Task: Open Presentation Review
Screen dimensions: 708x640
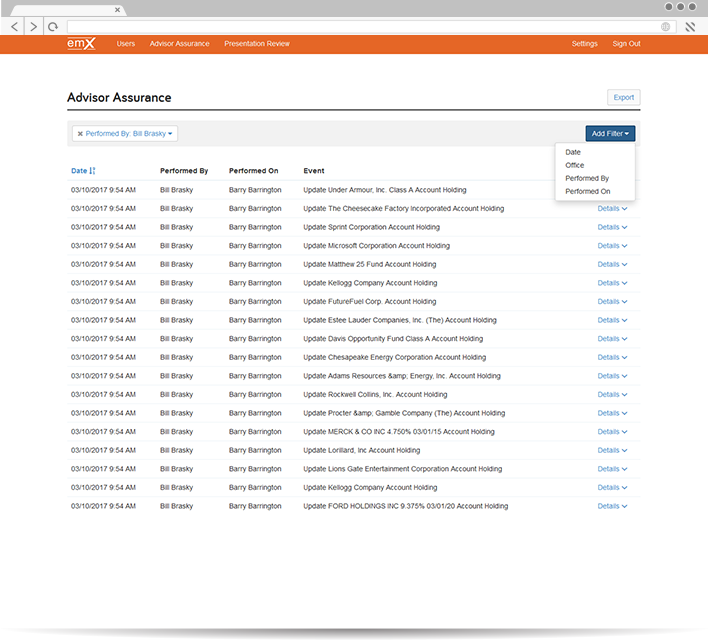Action: point(257,44)
